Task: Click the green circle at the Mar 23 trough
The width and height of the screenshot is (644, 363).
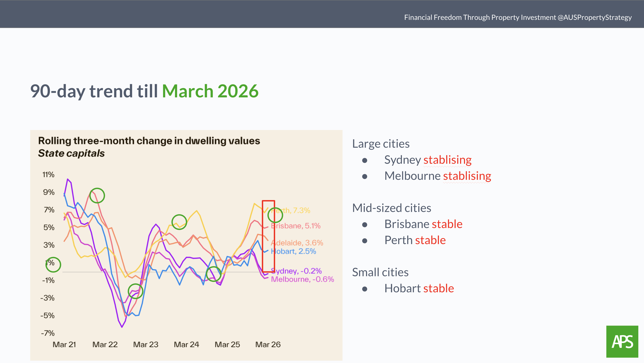Action: click(135, 291)
